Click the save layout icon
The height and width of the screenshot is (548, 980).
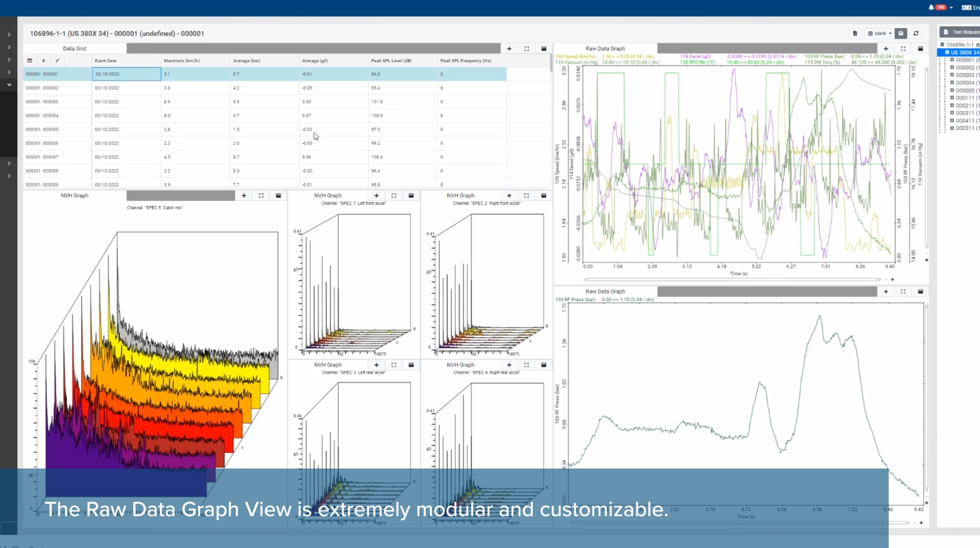pyautogui.click(x=901, y=33)
